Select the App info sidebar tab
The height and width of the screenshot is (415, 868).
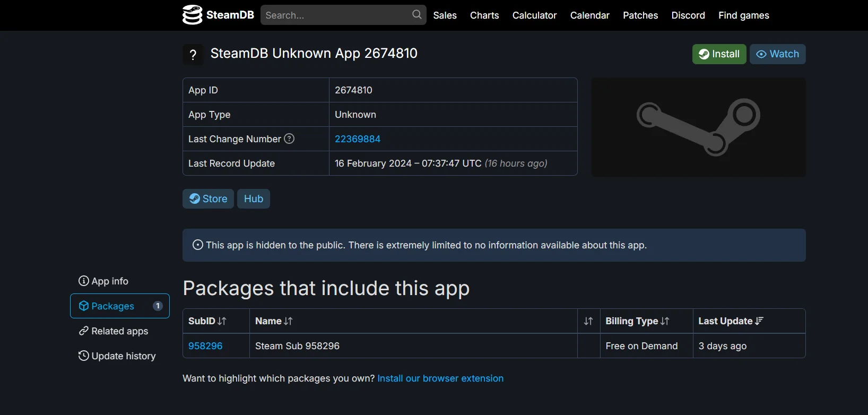(104, 281)
